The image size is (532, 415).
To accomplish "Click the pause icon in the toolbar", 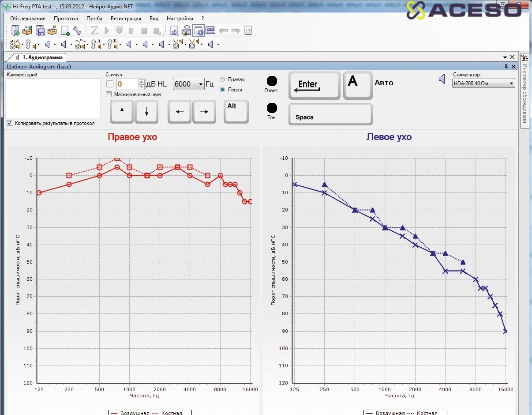I will tap(131, 30).
